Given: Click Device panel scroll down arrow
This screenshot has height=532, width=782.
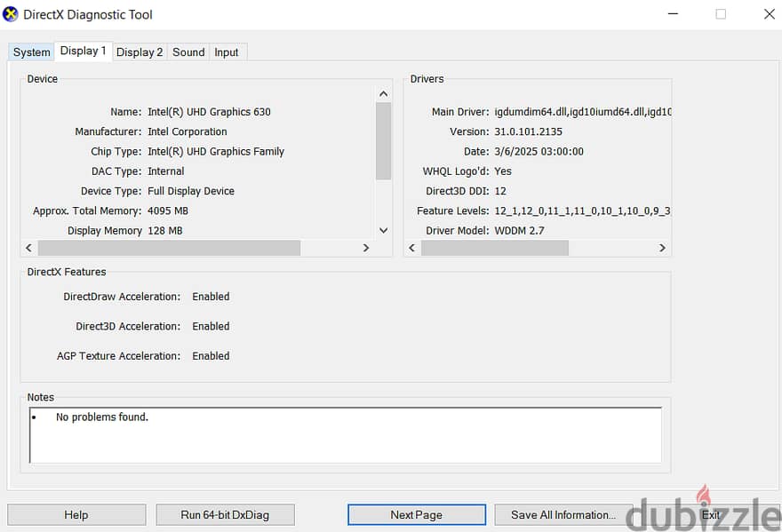Looking at the screenshot, I should point(383,230).
